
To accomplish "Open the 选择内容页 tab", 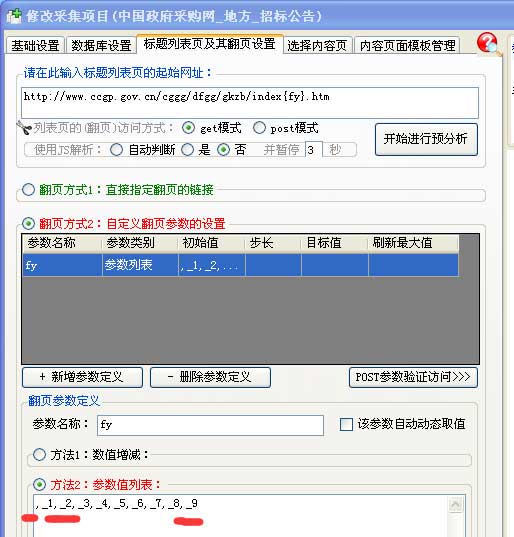I will click(317, 45).
